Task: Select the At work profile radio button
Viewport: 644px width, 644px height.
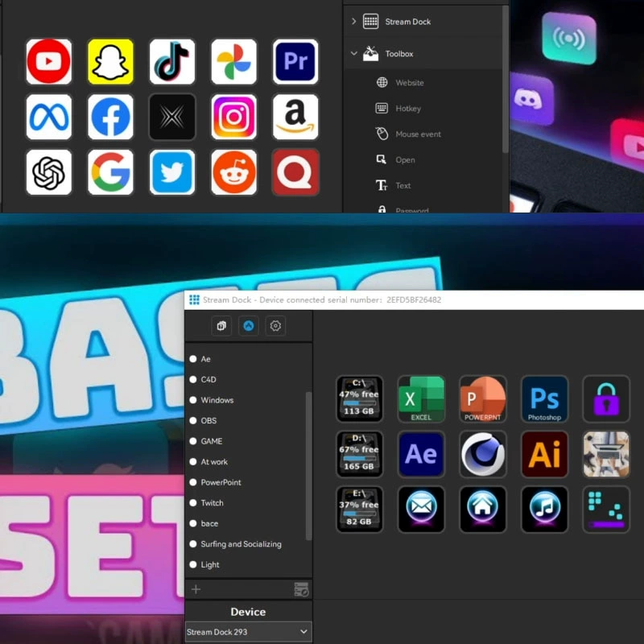Action: point(193,461)
